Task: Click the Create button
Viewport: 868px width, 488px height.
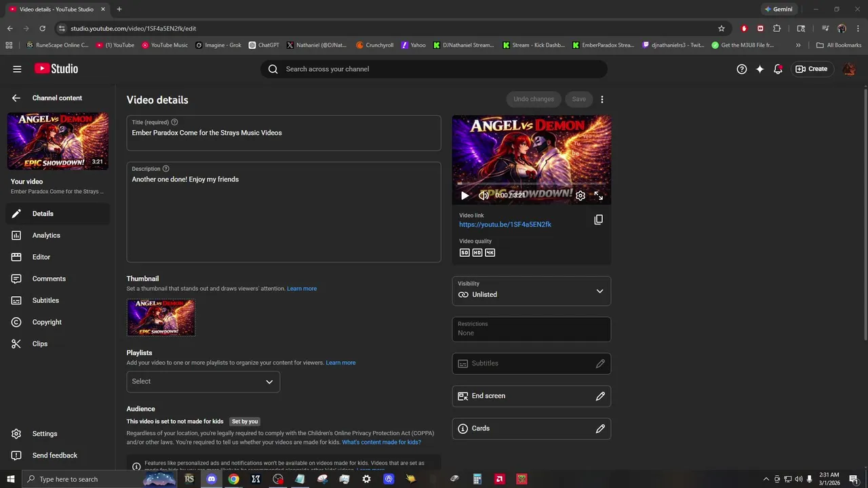Action: coord(812,69)
